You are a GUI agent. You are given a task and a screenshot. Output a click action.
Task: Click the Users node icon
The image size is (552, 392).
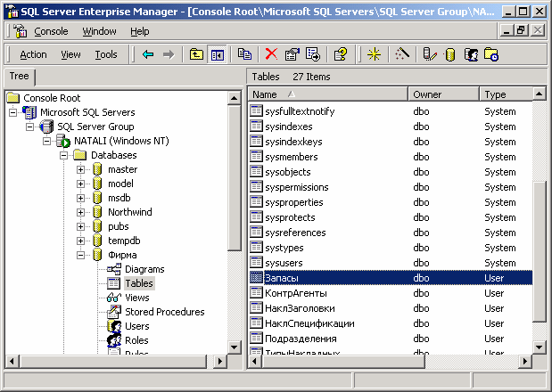coord(114,326)
